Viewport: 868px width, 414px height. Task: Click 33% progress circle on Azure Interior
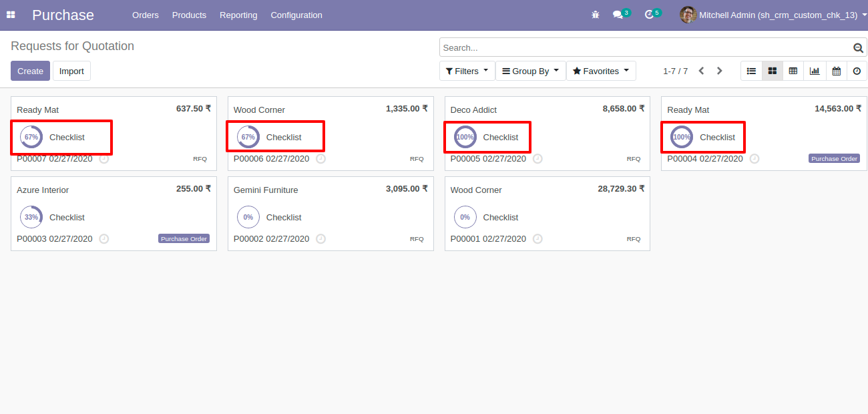[x=31, y=217]
